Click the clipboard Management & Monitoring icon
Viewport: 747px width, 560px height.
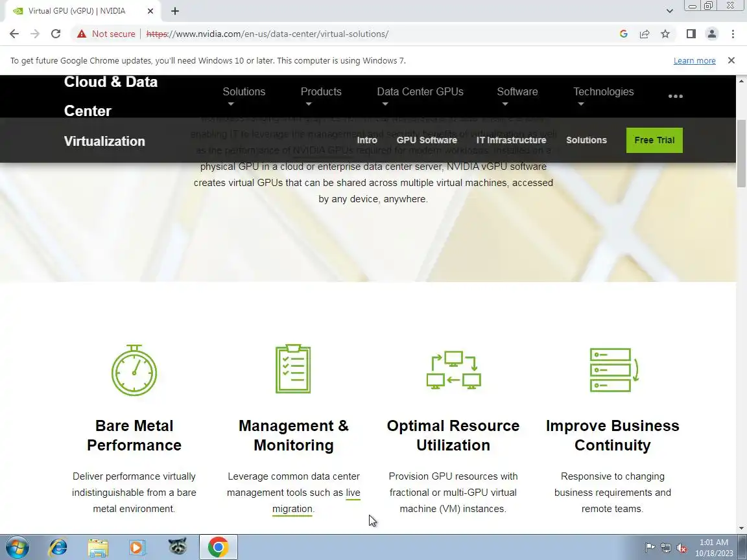tap(293, 369)
